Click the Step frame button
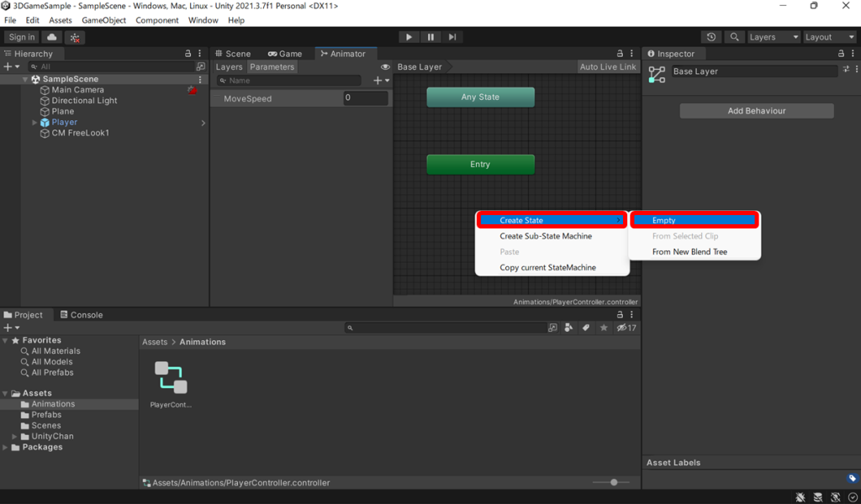The height and width of the screenshot is (504, 861). (452, 37)
